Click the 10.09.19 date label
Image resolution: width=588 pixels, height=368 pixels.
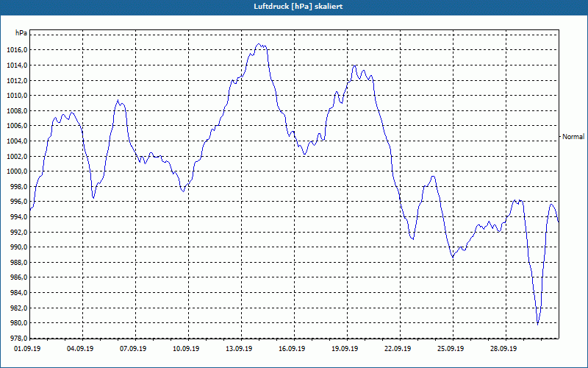click(186, 348)
